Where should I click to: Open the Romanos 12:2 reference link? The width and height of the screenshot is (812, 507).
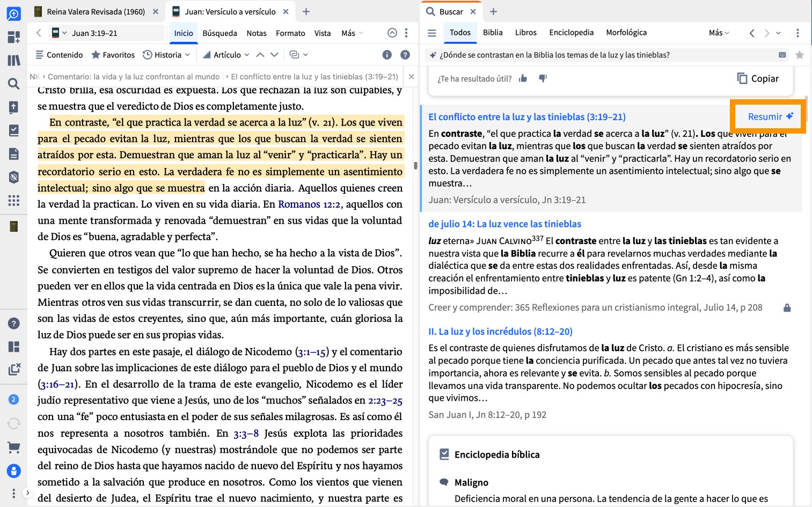pos(309,204)
